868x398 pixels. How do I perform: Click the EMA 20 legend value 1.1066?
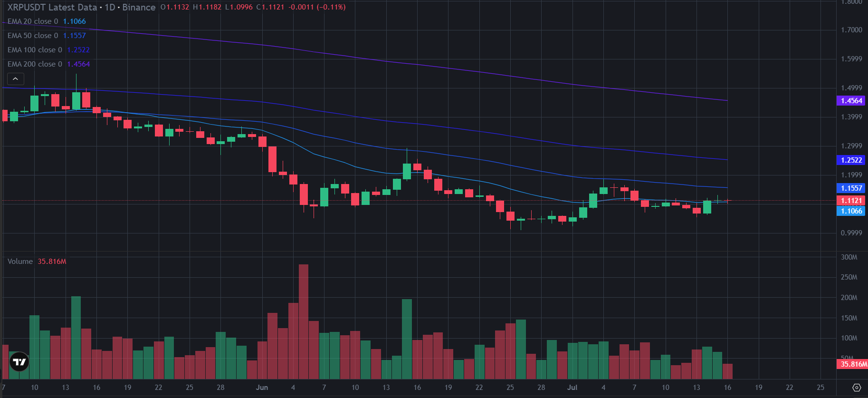75,21
